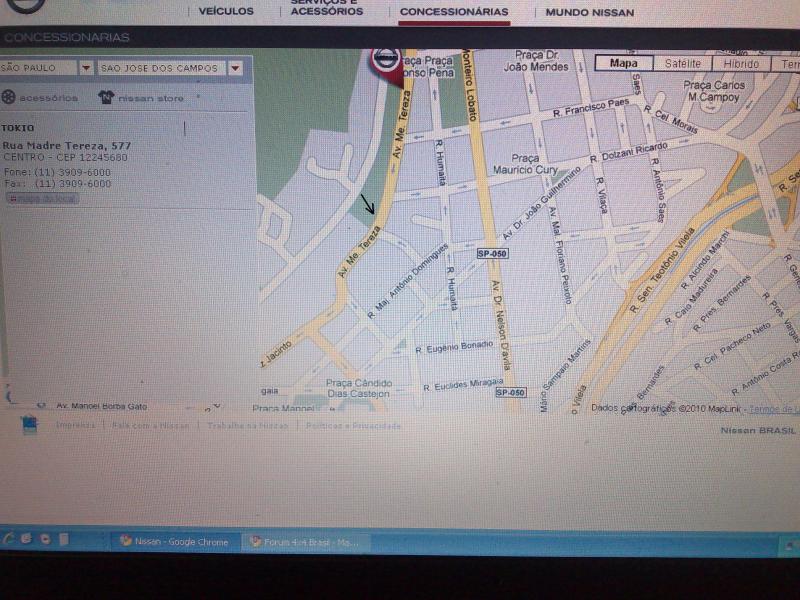Open the Serviços e Acessórios menu

tap(327, 8)
